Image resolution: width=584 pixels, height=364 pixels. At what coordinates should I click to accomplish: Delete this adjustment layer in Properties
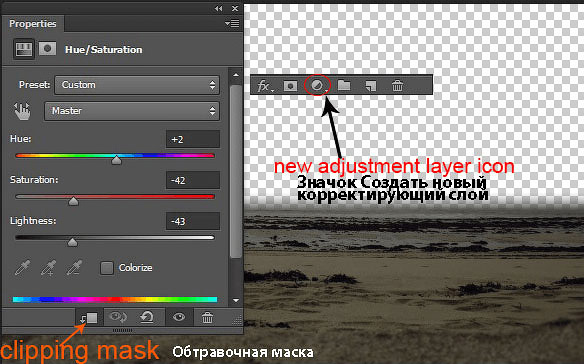(207, 318)
